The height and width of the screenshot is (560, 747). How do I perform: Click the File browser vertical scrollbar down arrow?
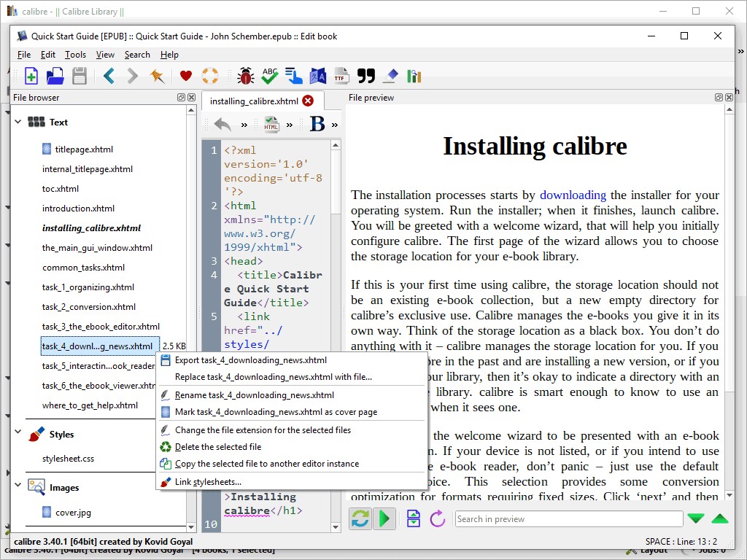tap(191, 527)
